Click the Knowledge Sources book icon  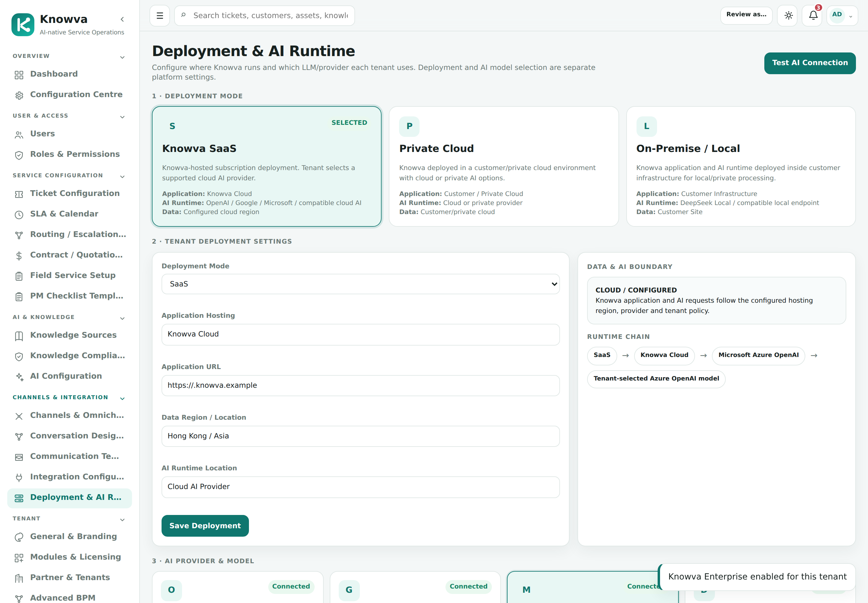point(19,336)
